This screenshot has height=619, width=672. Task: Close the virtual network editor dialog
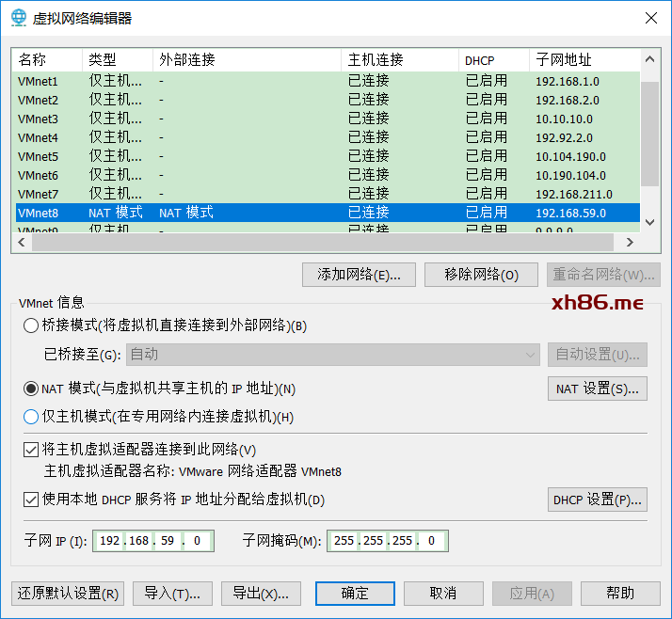[650, 18]
